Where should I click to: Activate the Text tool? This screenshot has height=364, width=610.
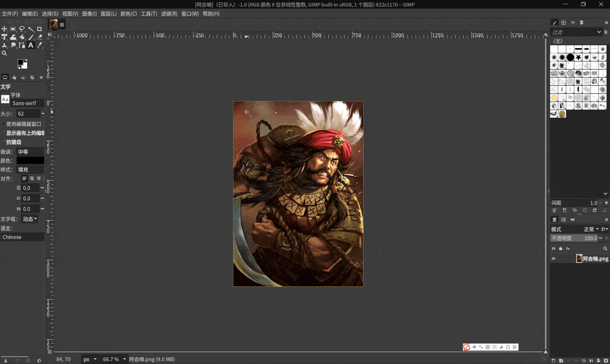31,45
